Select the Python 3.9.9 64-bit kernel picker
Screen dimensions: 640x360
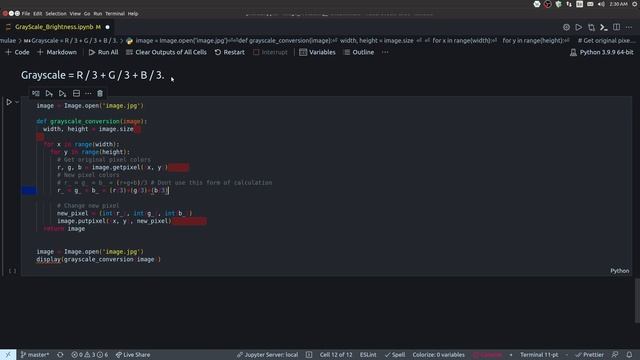pos(602,52)
